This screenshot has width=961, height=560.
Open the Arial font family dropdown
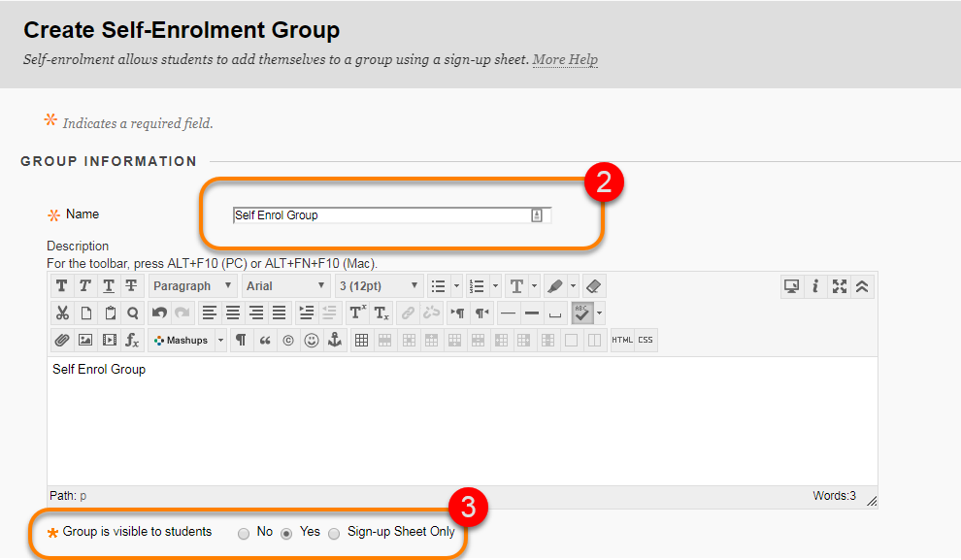point(285,286)
